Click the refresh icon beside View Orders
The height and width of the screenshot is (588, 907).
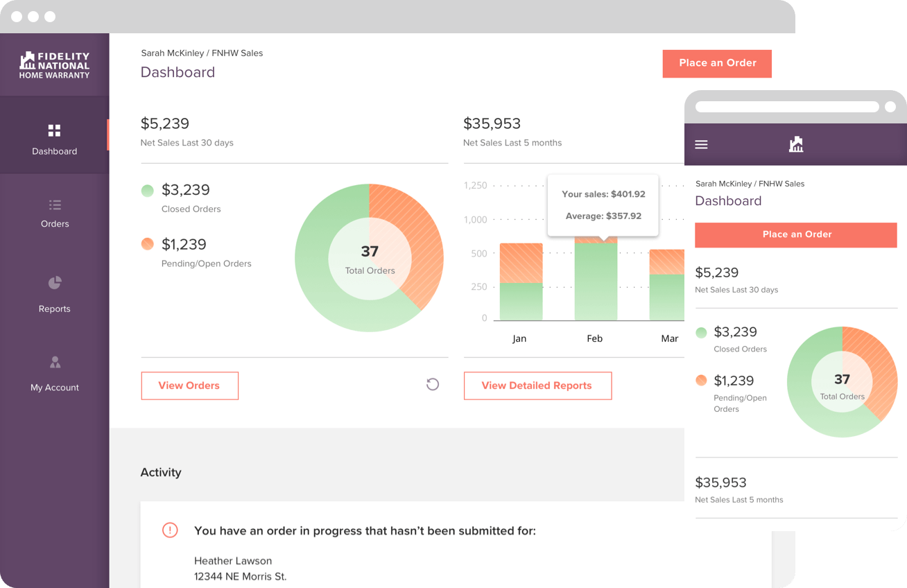(433, 384)
